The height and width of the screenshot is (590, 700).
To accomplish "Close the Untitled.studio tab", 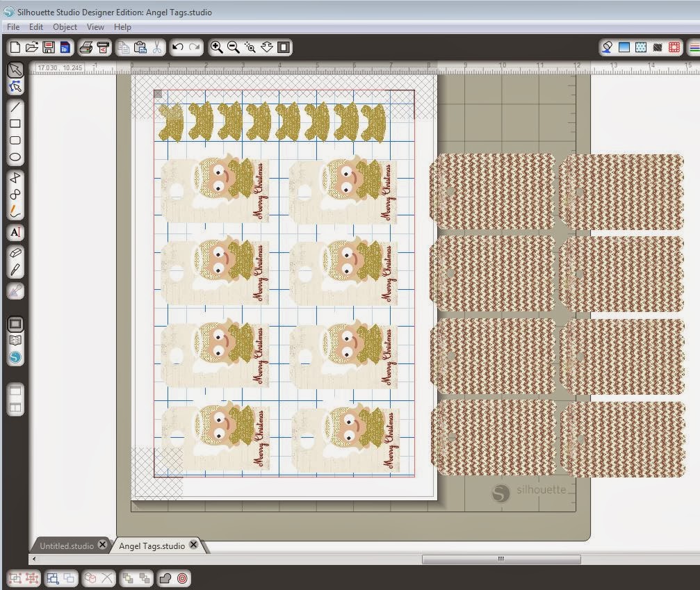I will pos(102,544).
